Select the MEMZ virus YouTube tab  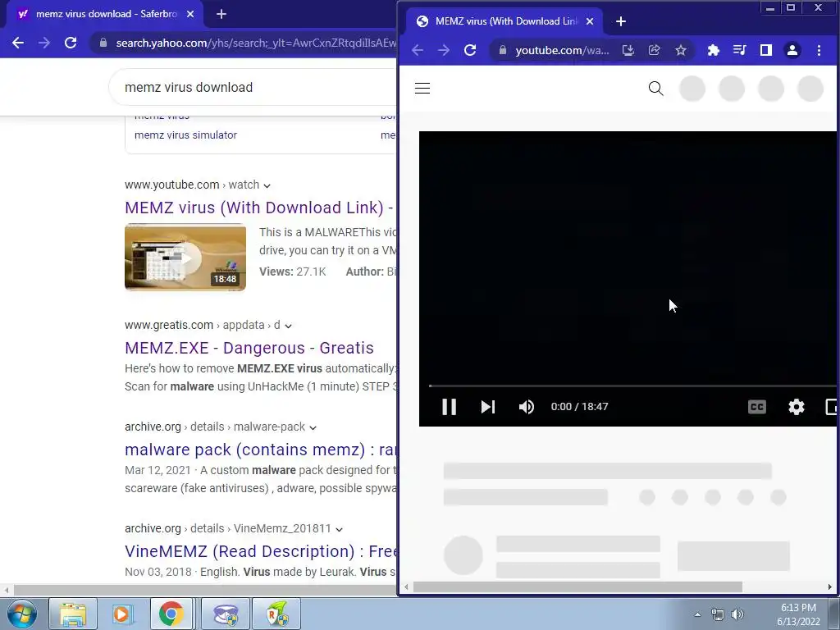click(505, 21)
